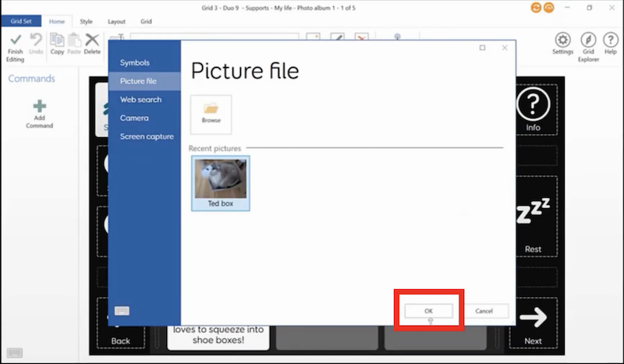Click the Delete X icon

(x=92, y=41)
